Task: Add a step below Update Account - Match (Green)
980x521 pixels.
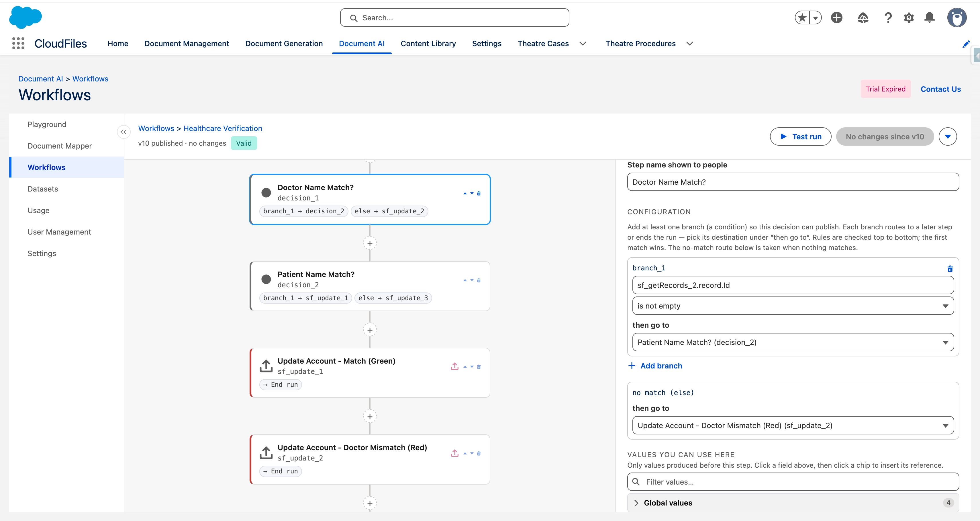Action: (x=370, y=417)
